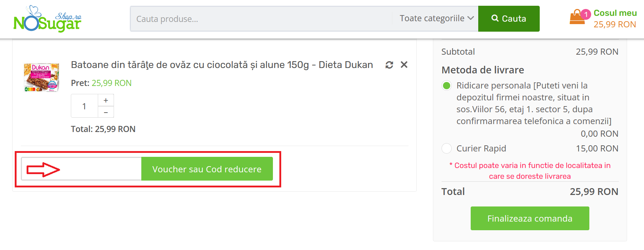Open the Batoane din tărâțe product title link
The image size is (644, 250).
pos(222,65)
